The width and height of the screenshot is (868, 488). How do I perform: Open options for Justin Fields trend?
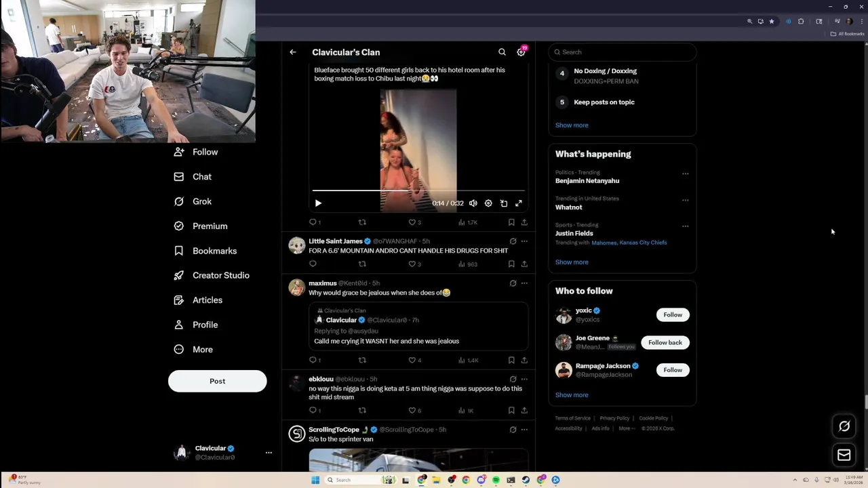click(685, 226)
